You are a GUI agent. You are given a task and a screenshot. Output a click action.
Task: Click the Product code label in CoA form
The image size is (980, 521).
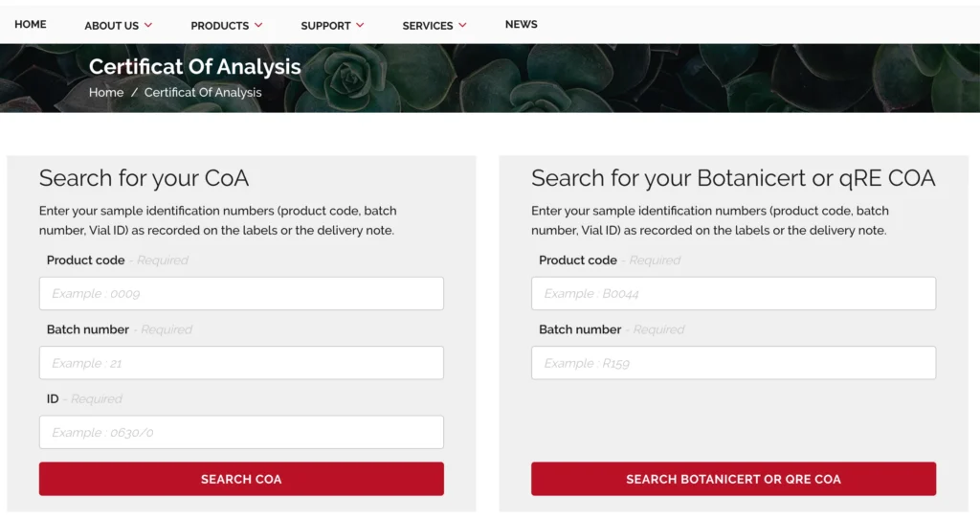85,260
